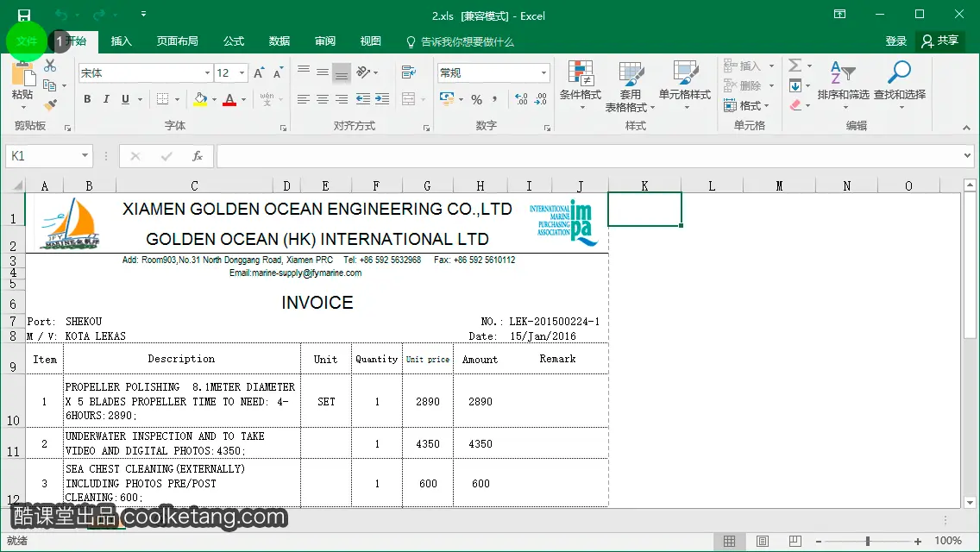This screenshot has height=552, width=980.
Task: Click the Merge and Center icon
Action: pyautogui.click(x=409, y=99)
